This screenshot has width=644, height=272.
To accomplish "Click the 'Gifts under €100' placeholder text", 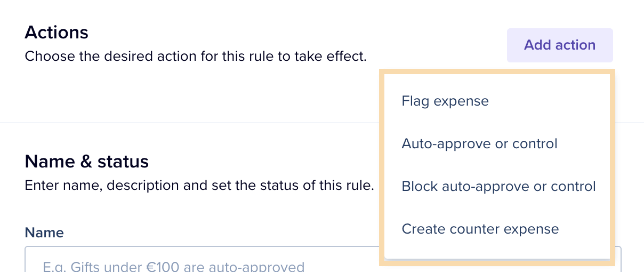I will [x=173, y=266].
